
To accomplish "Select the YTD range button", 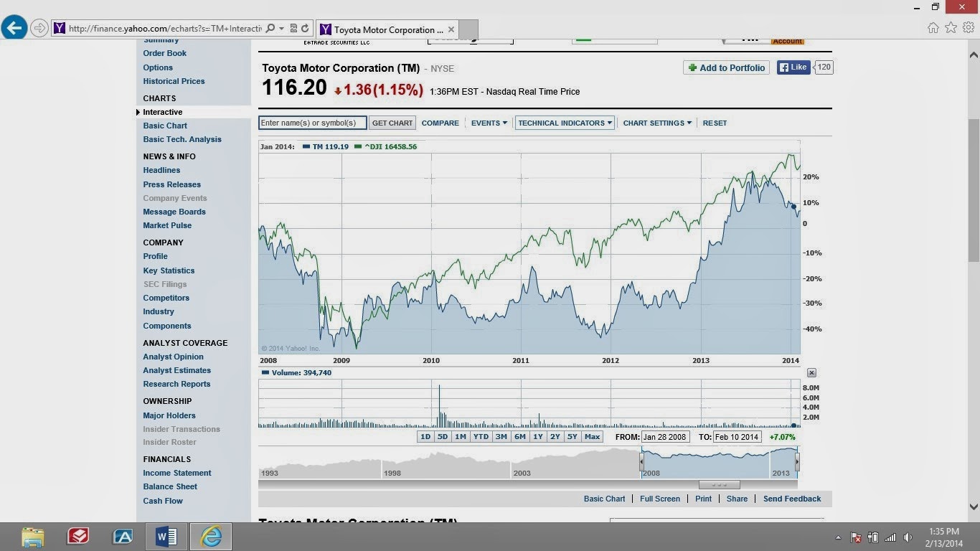I will pos(481,437).
